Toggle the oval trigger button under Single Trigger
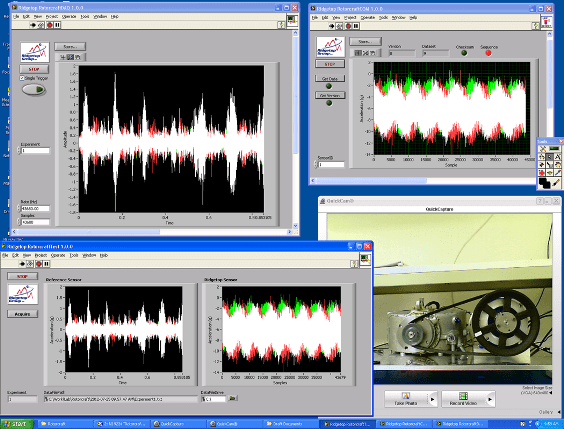This screenshot has width=564, height=429. coord(34,90)
